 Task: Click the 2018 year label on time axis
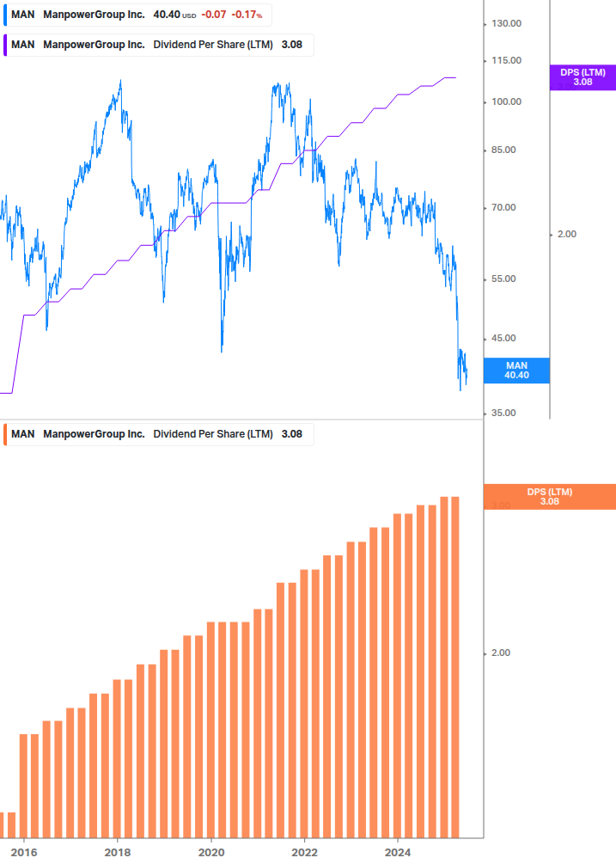[x=117, y=853]
